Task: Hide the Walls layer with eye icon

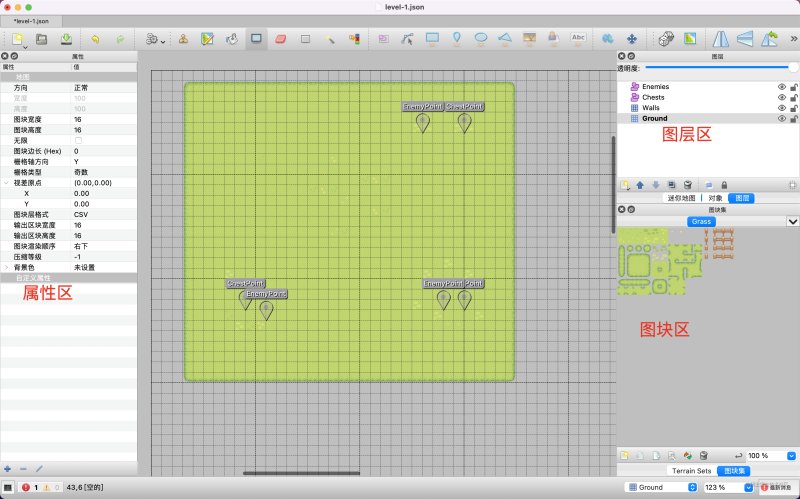Action: 782,108
